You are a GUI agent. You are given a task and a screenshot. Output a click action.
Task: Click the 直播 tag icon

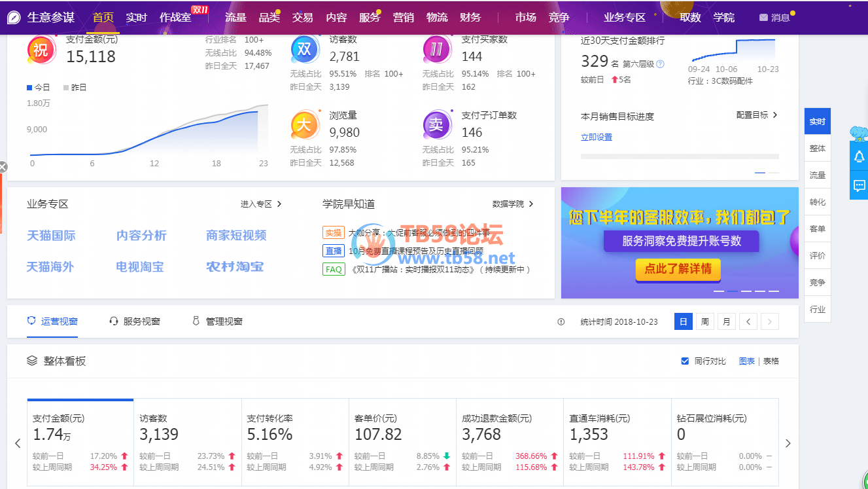(x=334, y=251)
